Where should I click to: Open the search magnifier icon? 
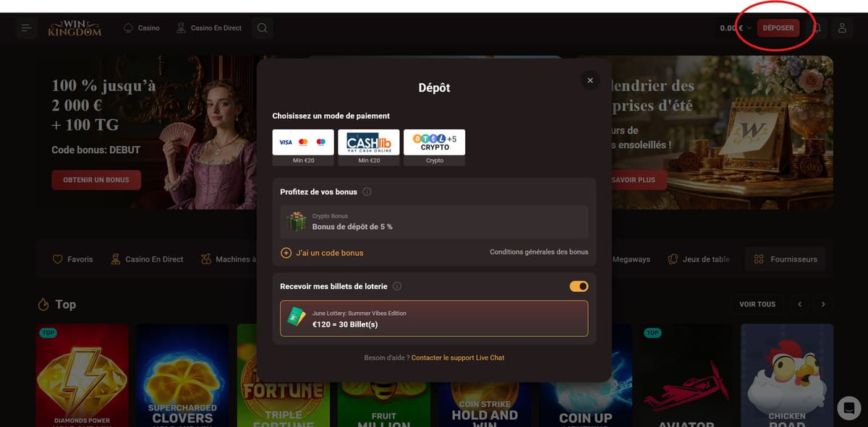pyautogui.click(x=263, y=28)
